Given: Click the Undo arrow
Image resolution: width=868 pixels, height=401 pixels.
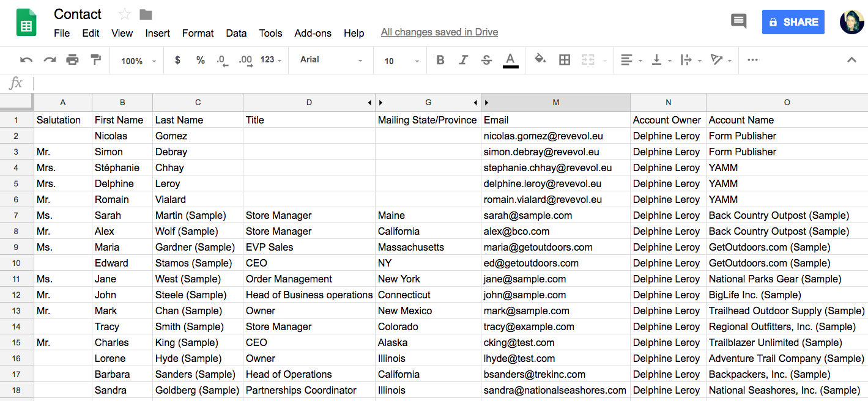Looking at the screenshot, I should pyautogui.click(x=26, y=60).
